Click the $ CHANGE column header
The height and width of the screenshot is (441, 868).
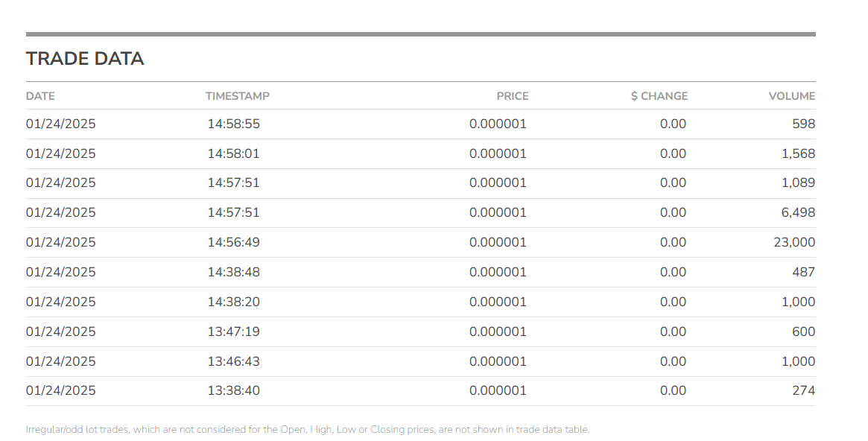click(x=659, y=96)
